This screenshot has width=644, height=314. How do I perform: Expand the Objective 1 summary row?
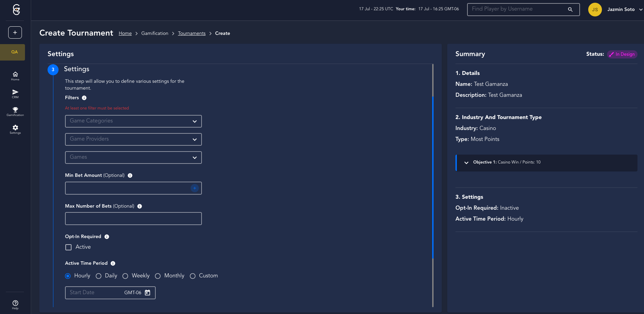pos(466,163)
